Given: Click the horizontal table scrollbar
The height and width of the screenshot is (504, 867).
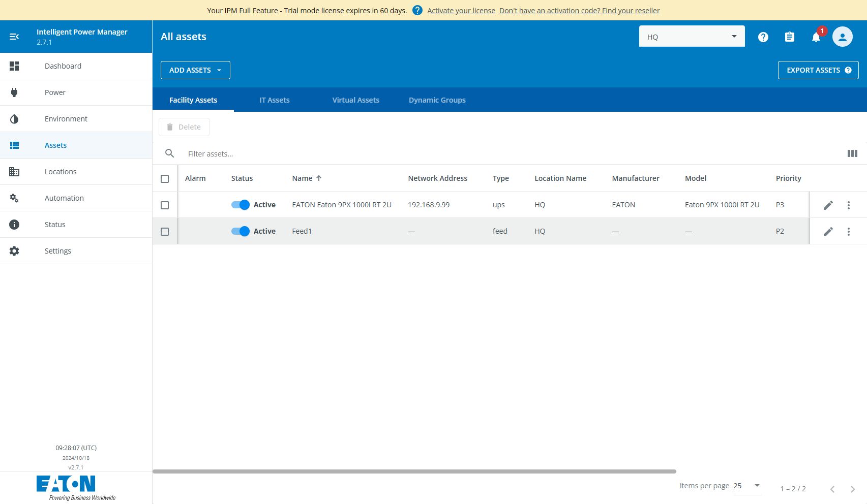Looking at the screenshot, I should point(414,471).
